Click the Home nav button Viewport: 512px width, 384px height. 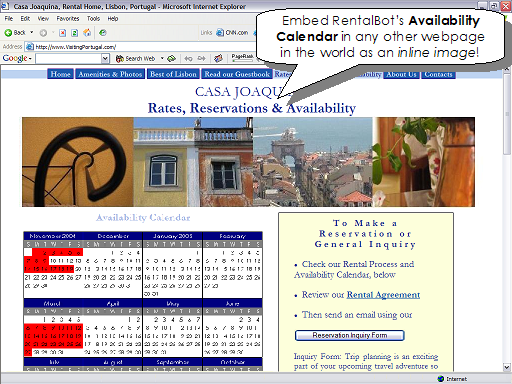pos(60,74)
